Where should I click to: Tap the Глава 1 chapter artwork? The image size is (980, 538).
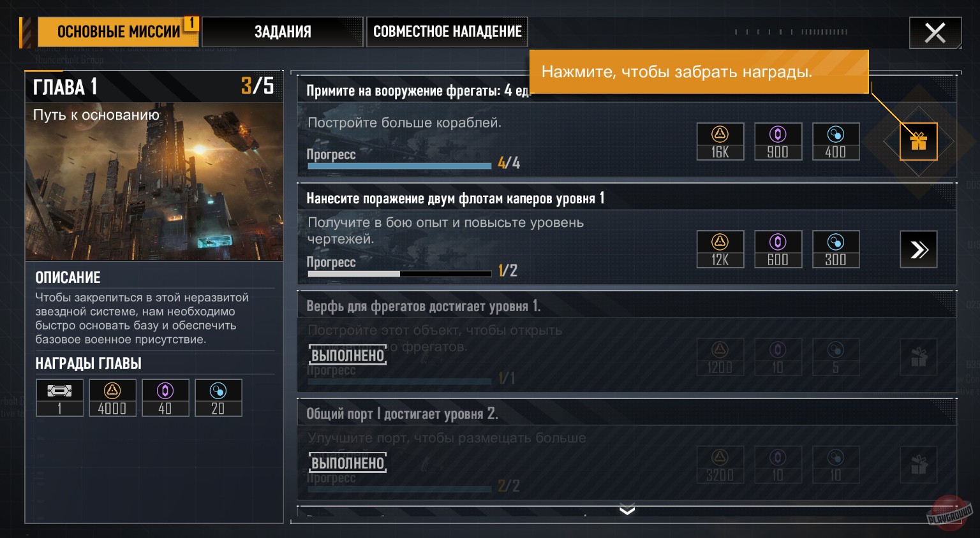pos(154,182)
